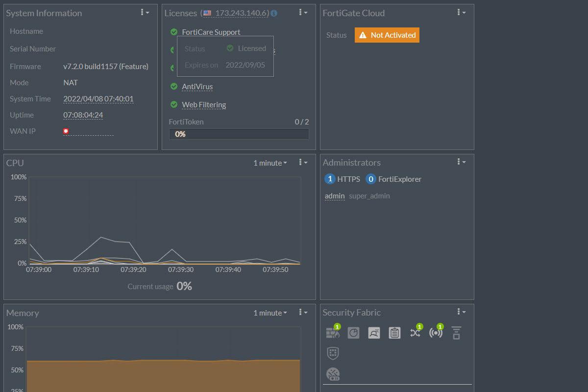Open the FortiGate Cloud widget options menu
This screenshot has width=588, height=392.
[462, 12]
